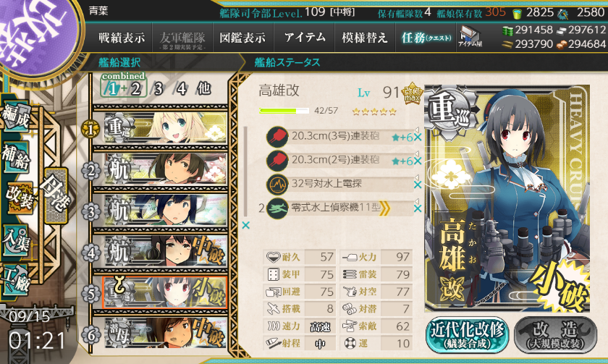
Task: Click the 32号対水上電探 radar icon
Action: pos(278,185)
